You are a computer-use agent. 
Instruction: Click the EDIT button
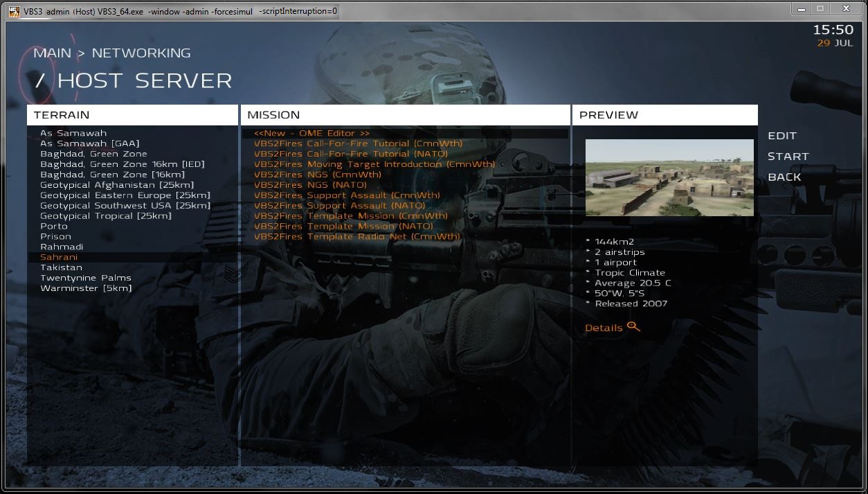[782, 136]
